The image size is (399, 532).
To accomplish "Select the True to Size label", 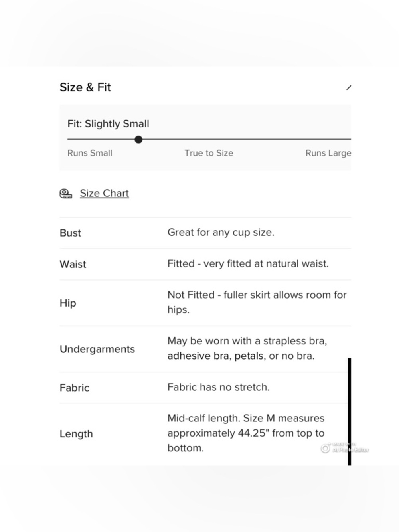I will [209, 153].
